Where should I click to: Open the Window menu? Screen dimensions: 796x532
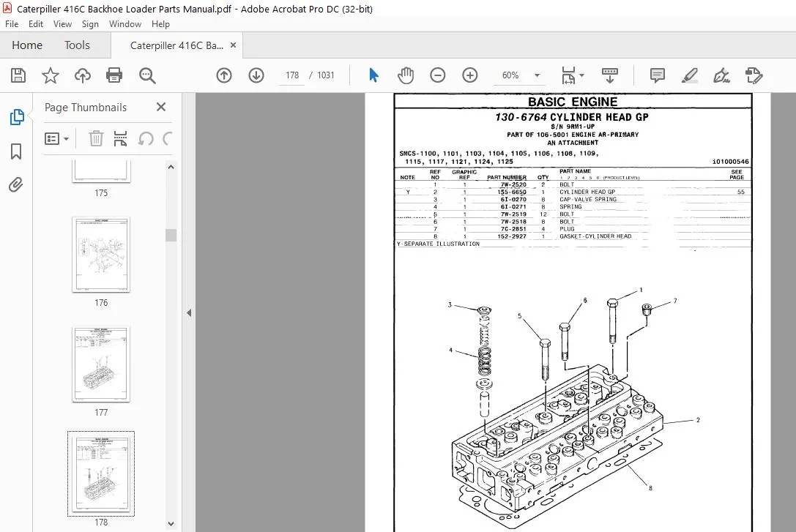(125, 24)
